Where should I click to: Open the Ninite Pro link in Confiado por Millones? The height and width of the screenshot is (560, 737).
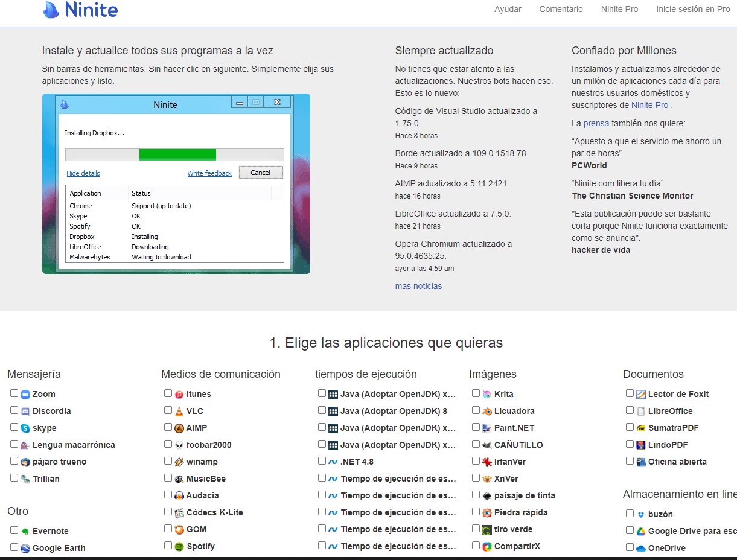(650, 105)
